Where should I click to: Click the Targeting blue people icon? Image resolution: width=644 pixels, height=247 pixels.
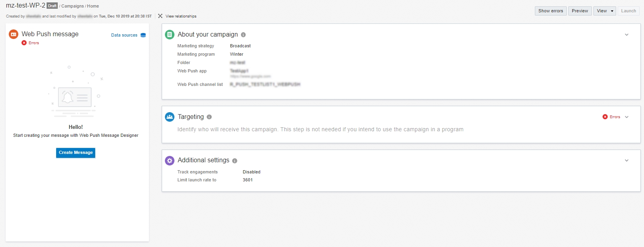[x=170, y=117]
